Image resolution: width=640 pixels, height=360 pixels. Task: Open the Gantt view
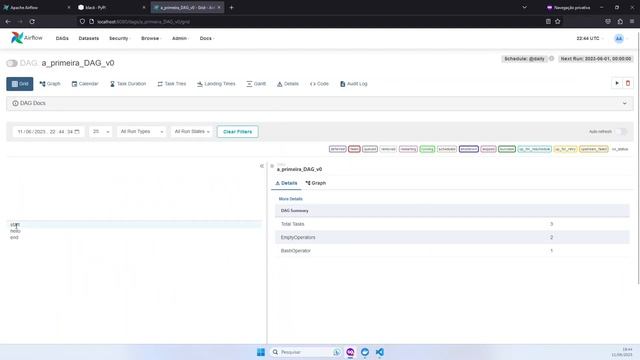click(x=256, y=84)
